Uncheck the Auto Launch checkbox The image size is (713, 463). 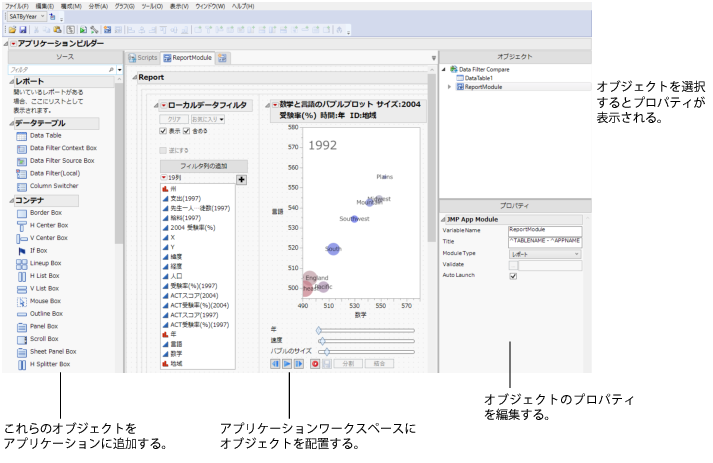[513, 276]
